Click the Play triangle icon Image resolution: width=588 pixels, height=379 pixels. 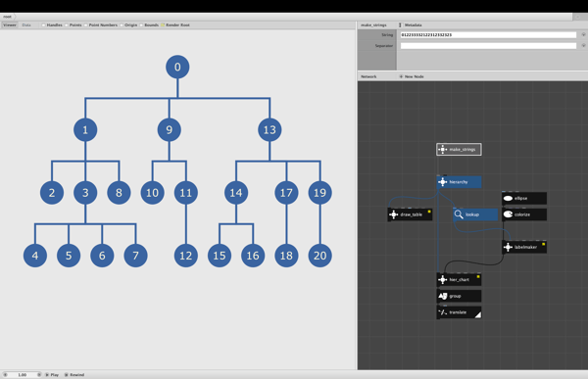pos(47,374)
